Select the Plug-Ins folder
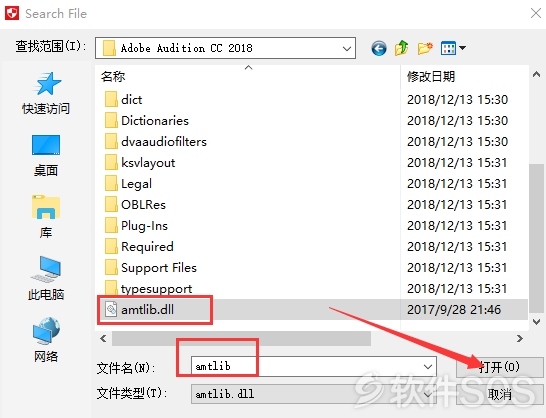Viewport: 546px width, 418px height. tap(144, 226)
